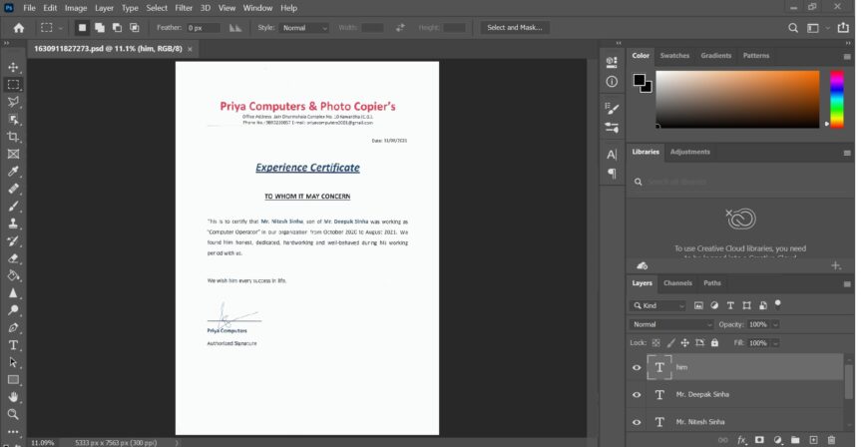Open the Search icon in options bar
The width and height of the screenshot is (868, 447).
pyautogui.click(x=793, y=28)
